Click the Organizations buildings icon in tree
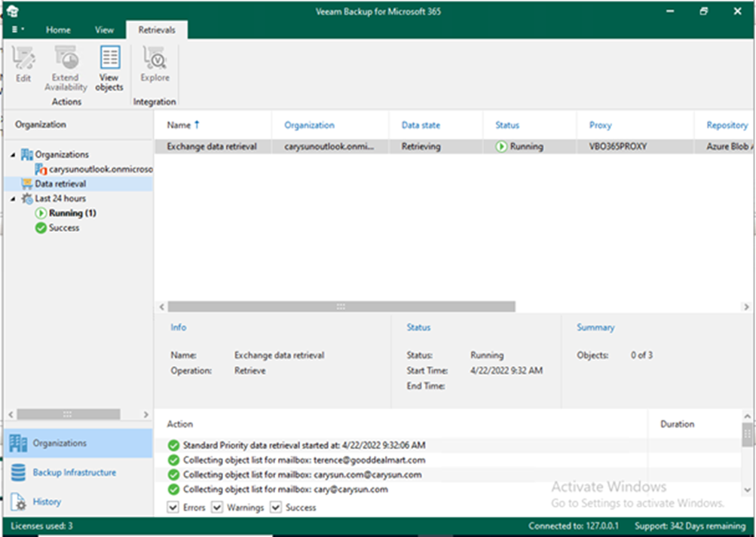Viewport: 756px width, 537px height. pyautogui.click(x=27, y=154)
